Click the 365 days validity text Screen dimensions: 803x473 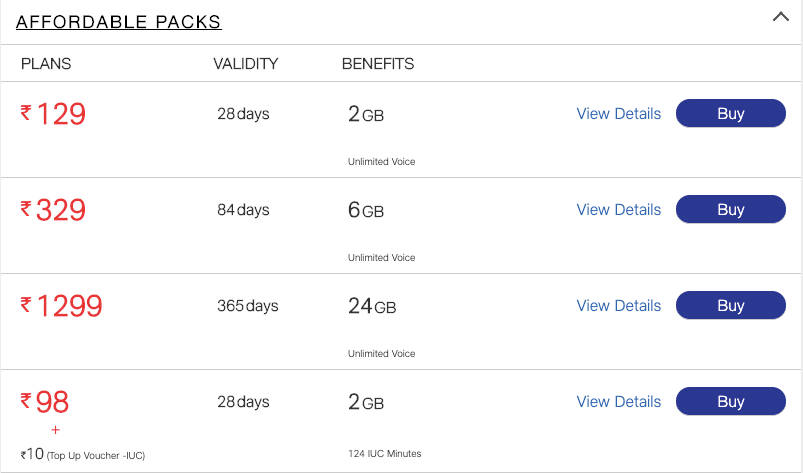[x=248, y=306]
